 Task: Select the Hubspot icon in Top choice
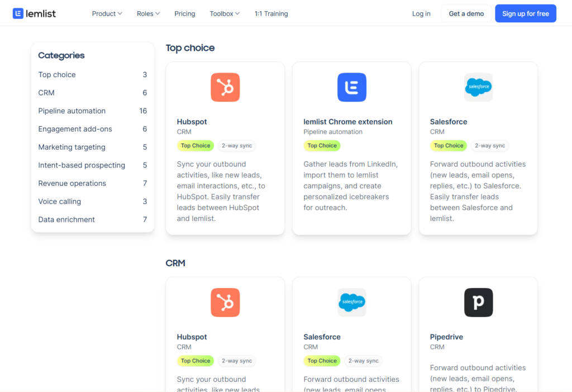click(x=225, y=87)
